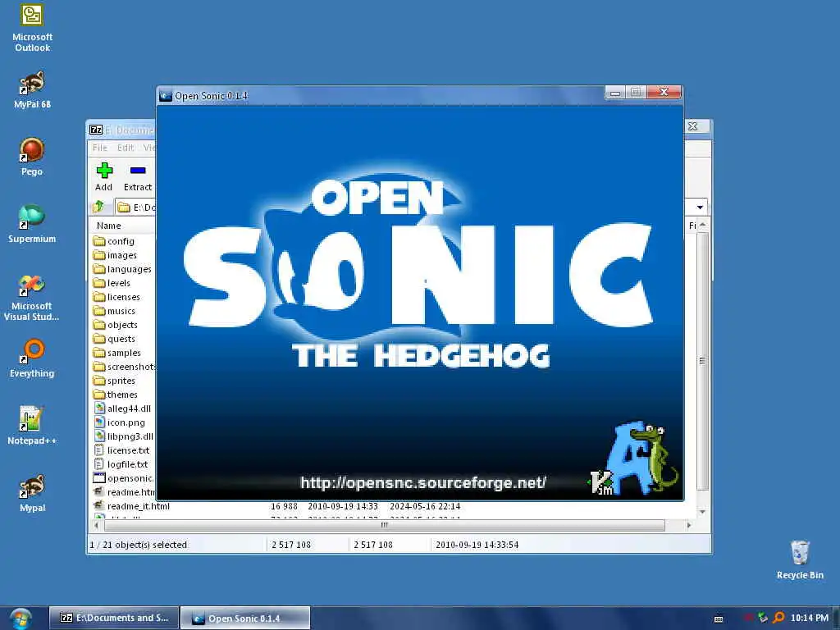Launch Mypal desktop shortcut
Viewport: 840px width, 630px height.
pos(32,493)
